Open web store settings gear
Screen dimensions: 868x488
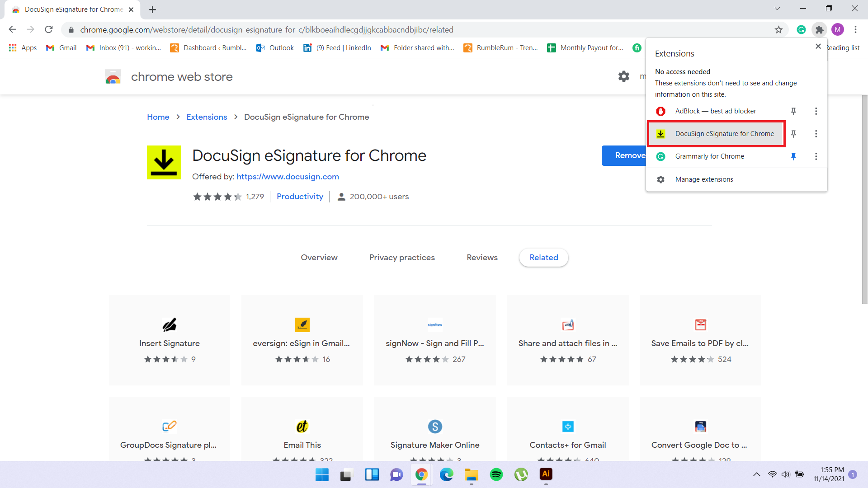click(x=624, y=76)
